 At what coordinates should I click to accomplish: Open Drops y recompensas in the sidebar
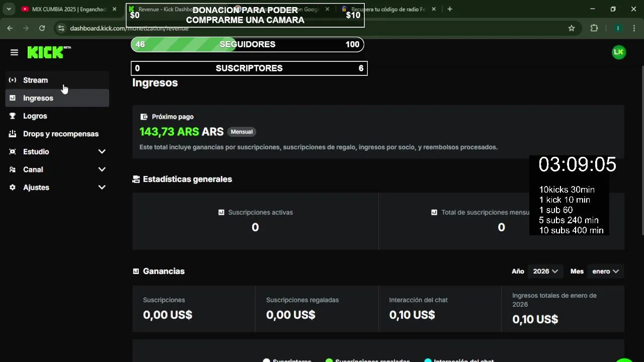tap(57, 134)
